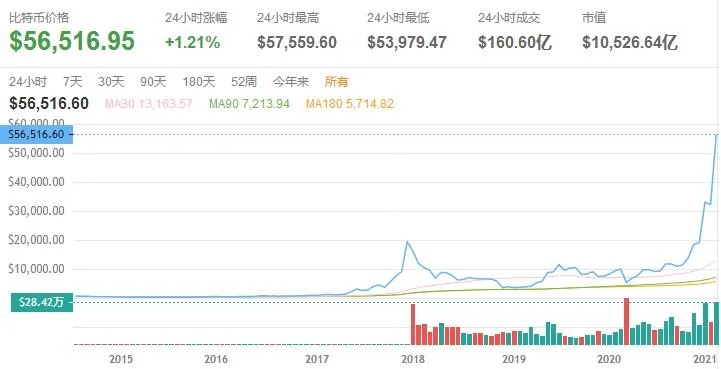Select the 180天 time range
The height and width of the screenshot is (369, 721).
click(199, 82)
